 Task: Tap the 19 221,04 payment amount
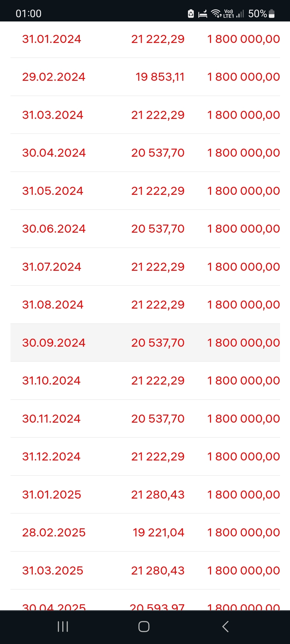[x=158, y=533]
